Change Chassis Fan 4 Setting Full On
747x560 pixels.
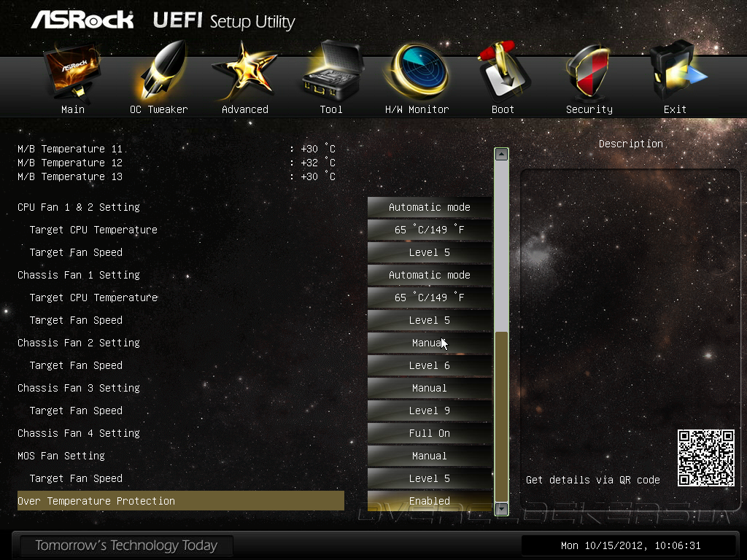pos(429,433)
